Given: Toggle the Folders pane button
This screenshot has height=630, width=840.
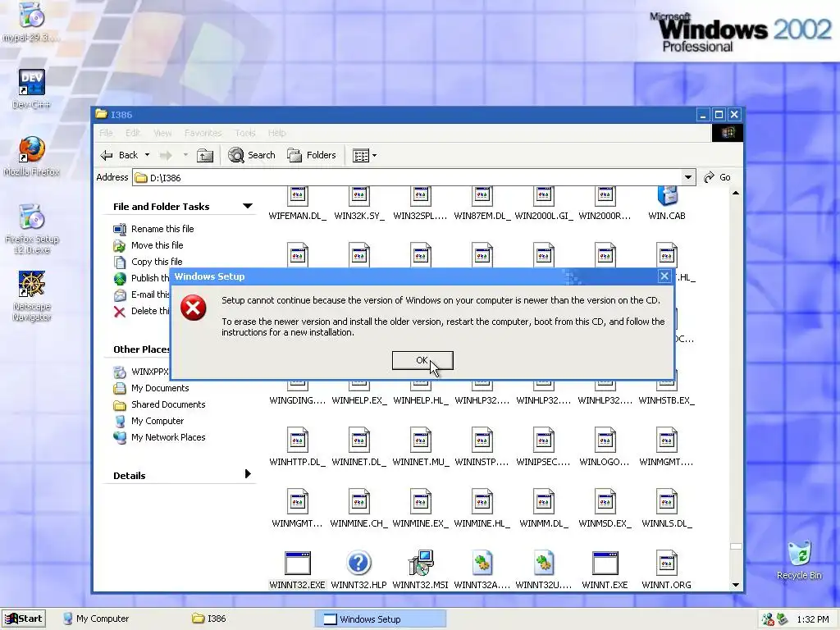Looking at the screenshot, I should [x=311, y=155].
